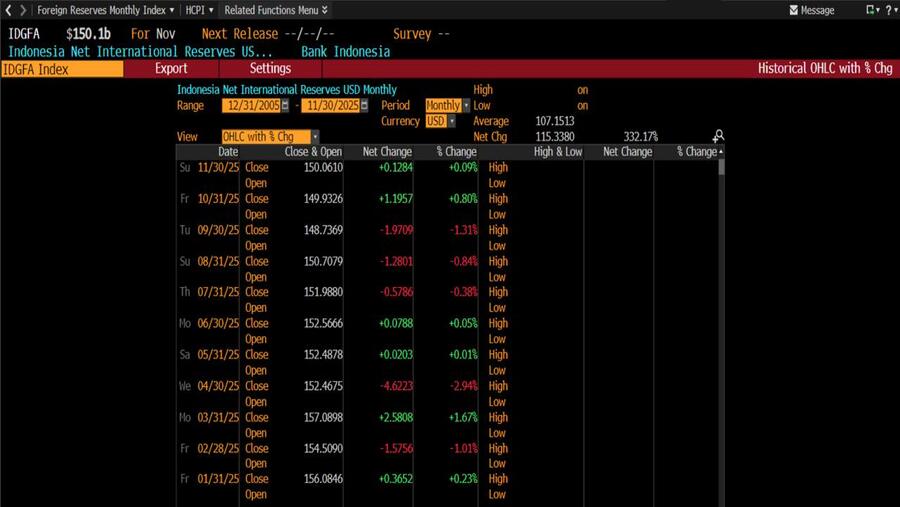Click the table vertical scrollbar
900x507 pixels.
click(x=721, y=300)
